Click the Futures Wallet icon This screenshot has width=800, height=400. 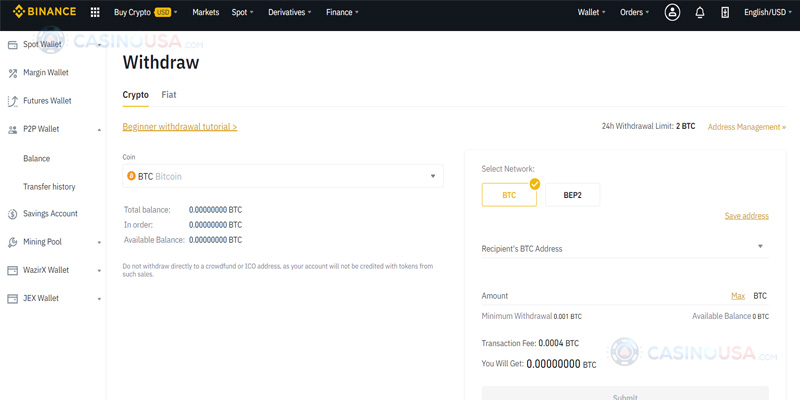(13, 101)
